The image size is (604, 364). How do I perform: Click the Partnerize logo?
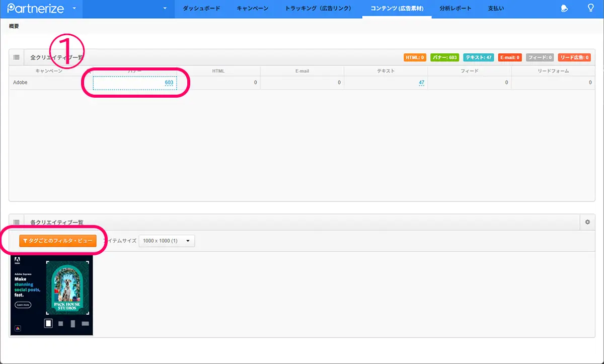(36, 9)
